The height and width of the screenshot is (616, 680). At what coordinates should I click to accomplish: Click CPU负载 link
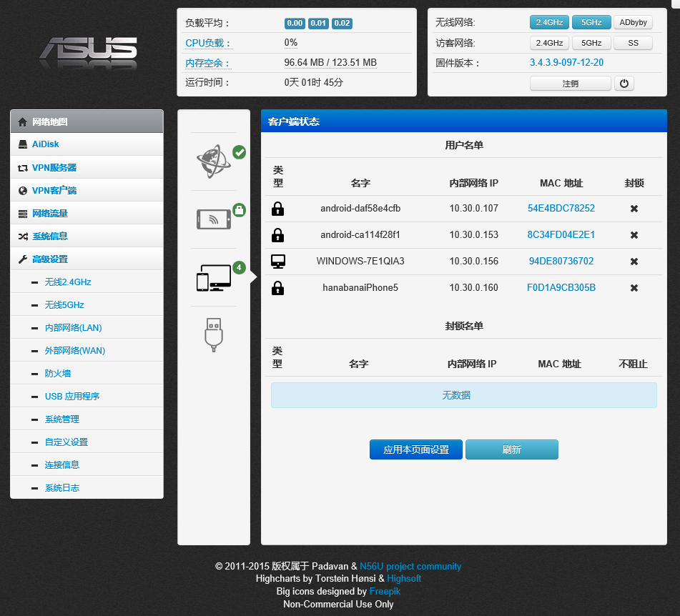pos(208,44)
